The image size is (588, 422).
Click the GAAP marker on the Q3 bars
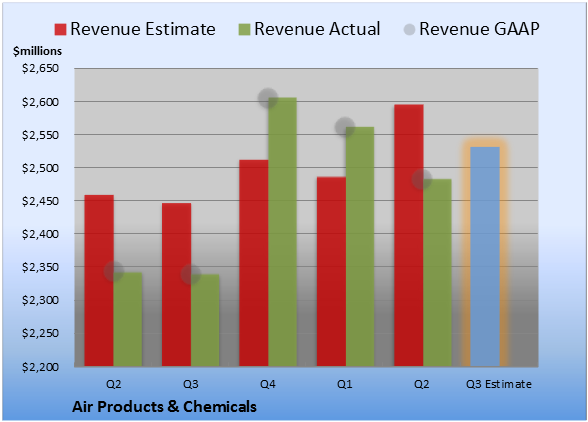191,274
